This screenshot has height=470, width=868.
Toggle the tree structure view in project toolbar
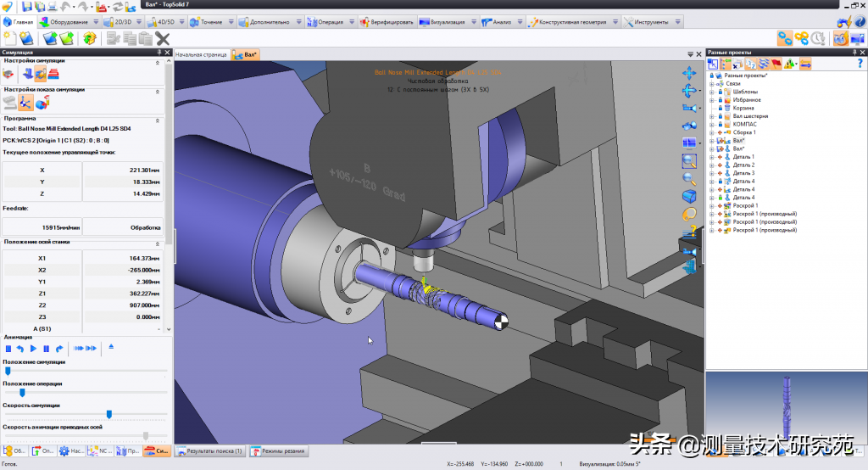(x=726, y=64)
